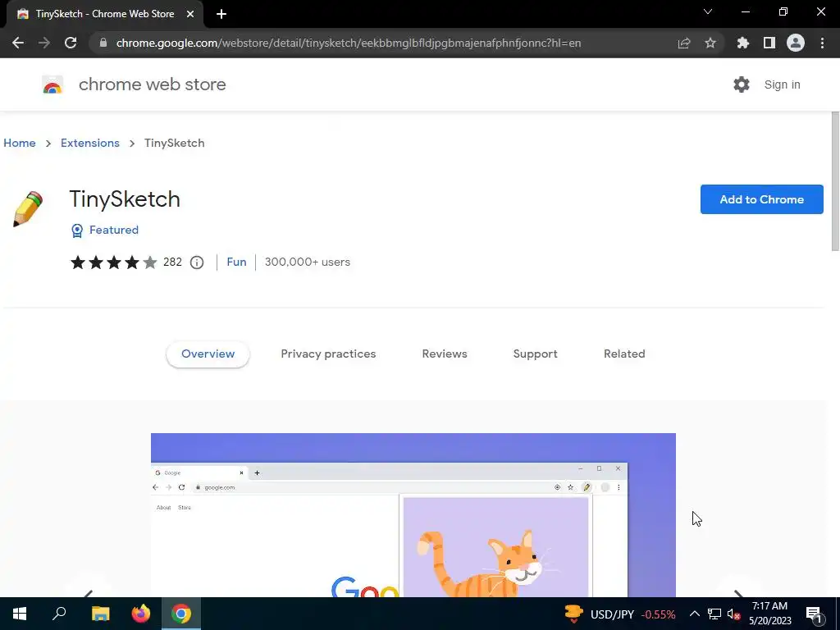Show hidden system tray icons

click(x=694, y=614)
